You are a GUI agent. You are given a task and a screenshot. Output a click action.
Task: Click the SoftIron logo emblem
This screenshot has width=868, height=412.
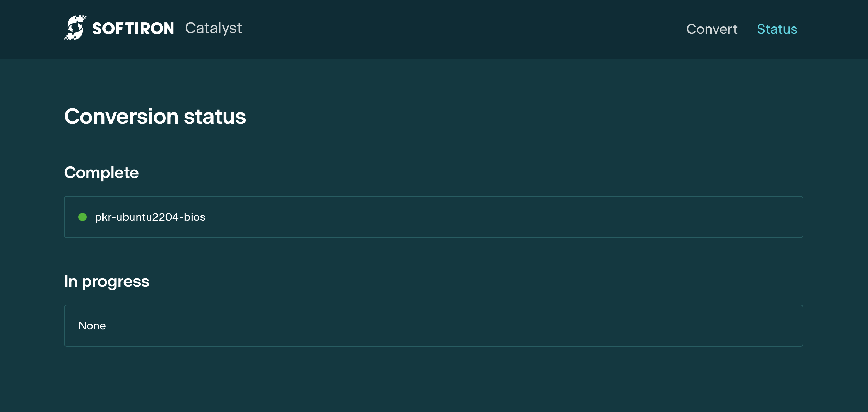[75, 28]
